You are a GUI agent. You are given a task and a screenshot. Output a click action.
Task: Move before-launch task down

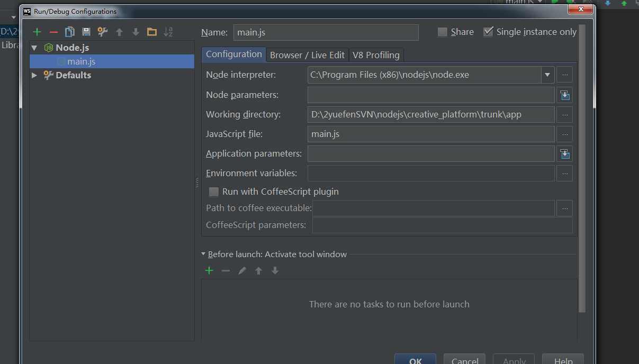pos(275,270)
